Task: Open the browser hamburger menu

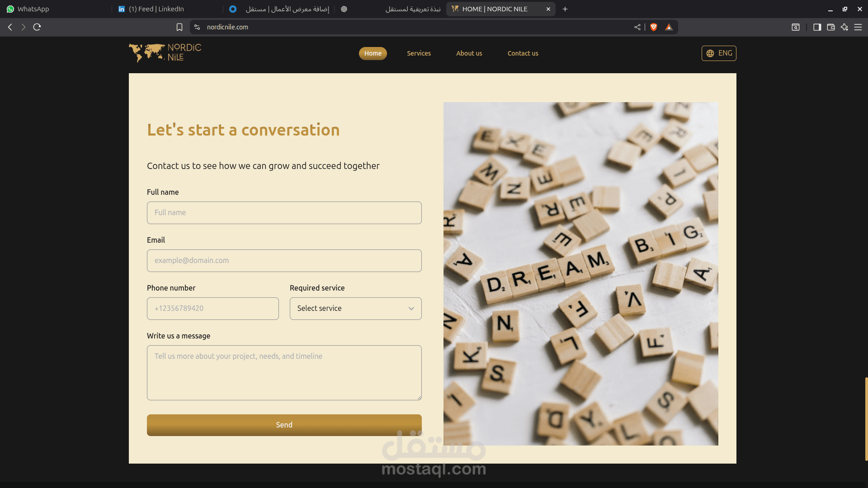Action: pyautogui.click(x=858, y=27)
